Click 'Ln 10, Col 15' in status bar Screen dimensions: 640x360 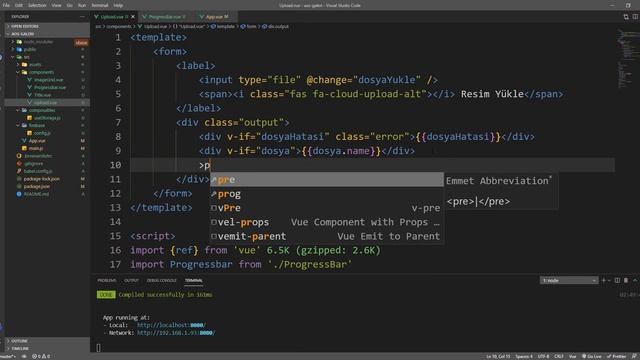tap(498, 357)
